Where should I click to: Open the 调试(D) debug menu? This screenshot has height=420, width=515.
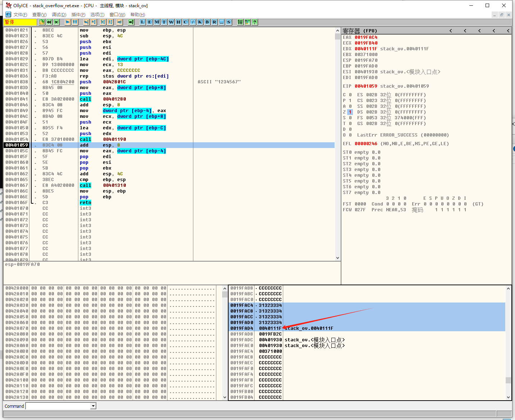(59, 15)
